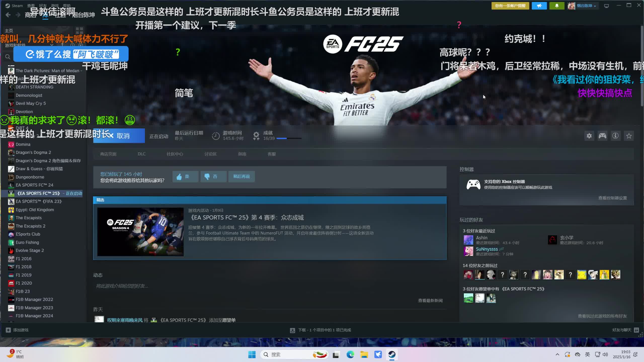Open 查看玩过此游戏的所有好友 link
The height and width of the screenshot is (362, 644).
pos(602,316)
